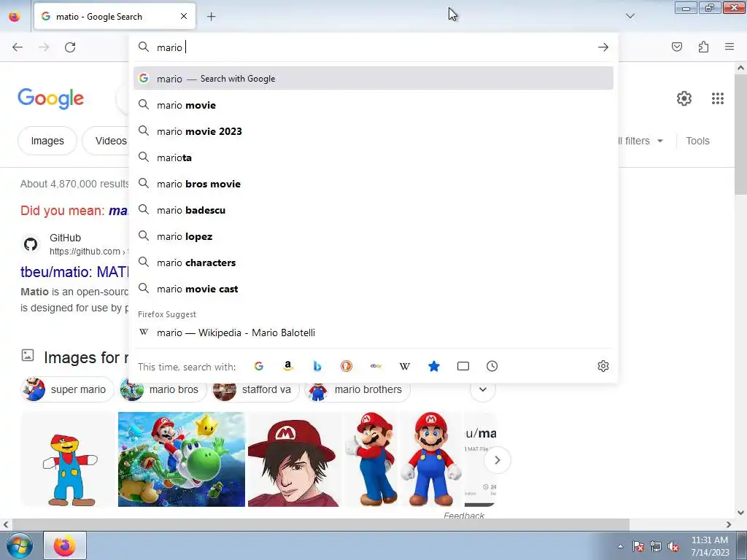Go back to the previous page
Screen dimensions: 747x560
(18, 47)
